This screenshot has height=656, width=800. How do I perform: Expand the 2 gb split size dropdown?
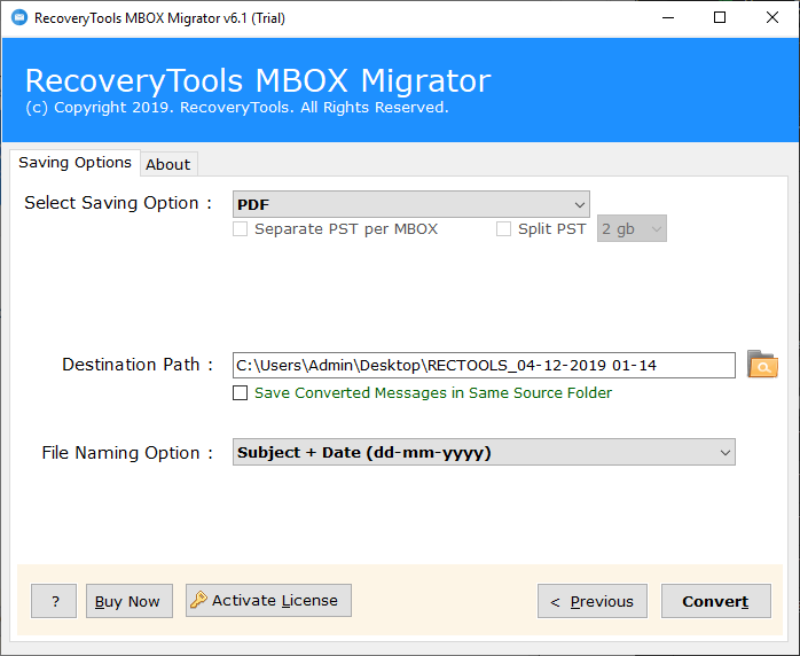[632, 229]
